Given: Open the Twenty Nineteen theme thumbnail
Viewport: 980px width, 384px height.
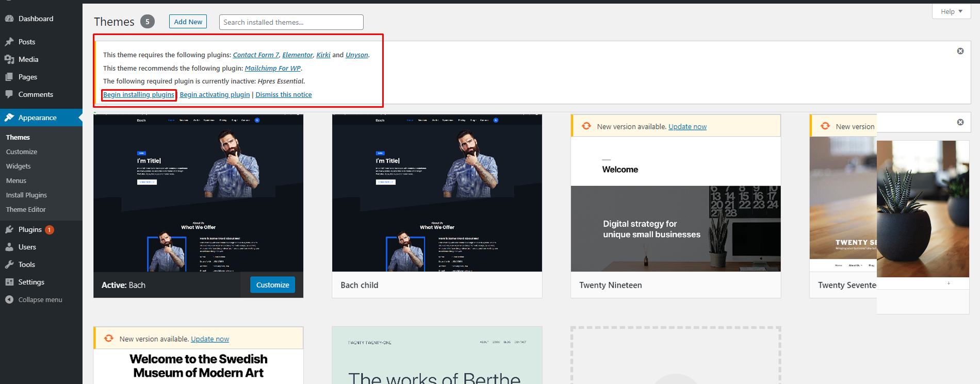Looking at the screenshot, I should coord(676,204).
